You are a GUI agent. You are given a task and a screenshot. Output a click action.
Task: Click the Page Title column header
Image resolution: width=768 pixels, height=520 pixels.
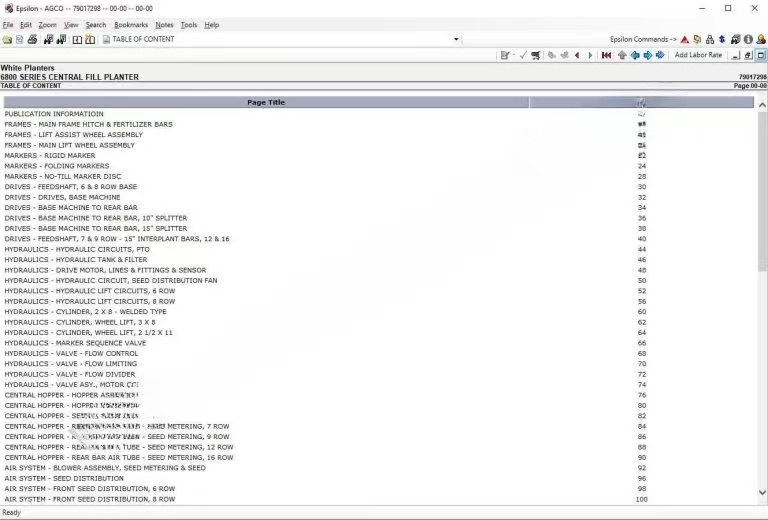(266, 102)
